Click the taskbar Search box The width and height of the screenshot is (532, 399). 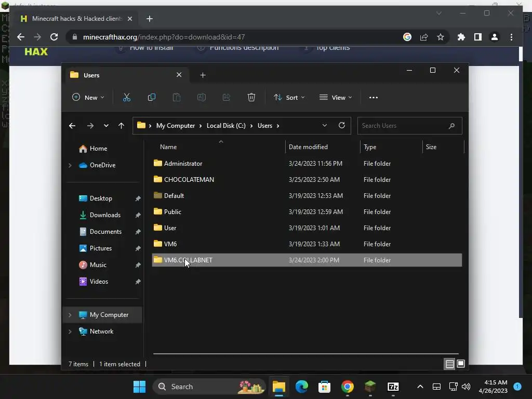tap(209, 387)
